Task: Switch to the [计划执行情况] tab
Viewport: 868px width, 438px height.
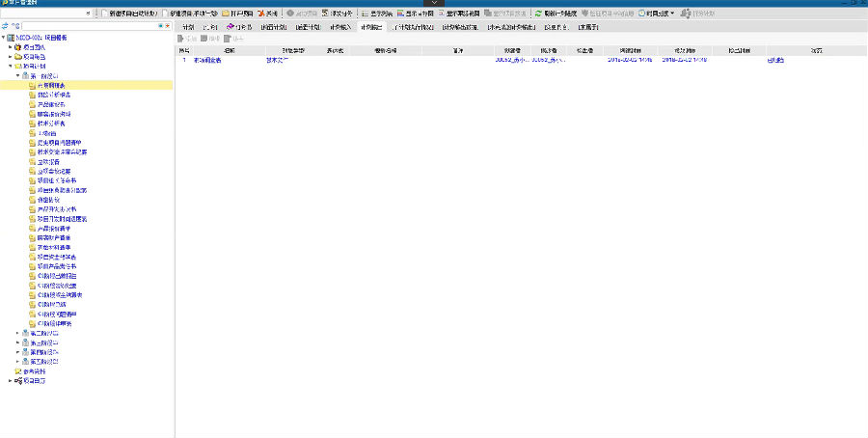Action: (412, 27)
